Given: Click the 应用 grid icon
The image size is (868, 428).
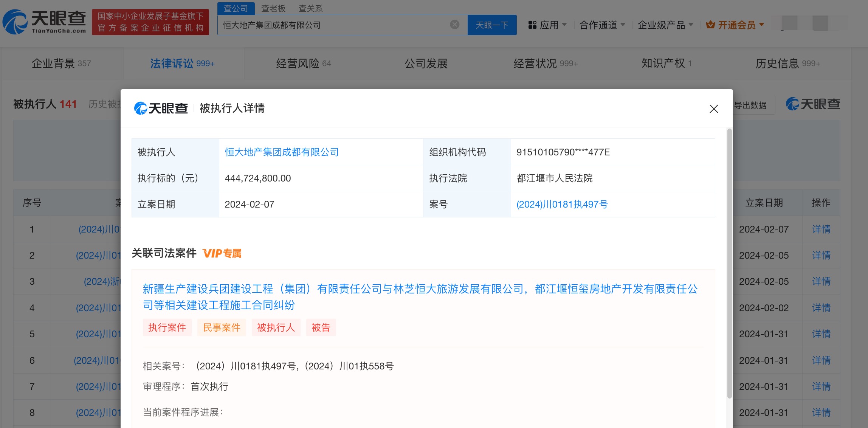Looking at the screenshot, I should (x=532, y=25).
